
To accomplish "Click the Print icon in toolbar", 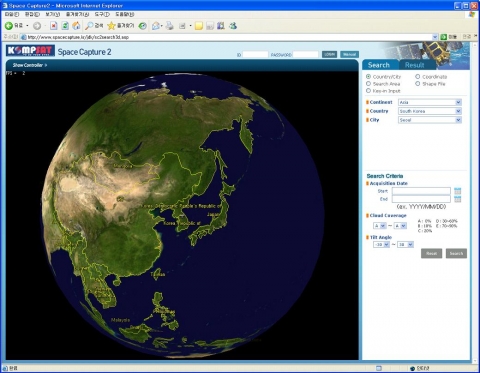I will click(170, 26).
